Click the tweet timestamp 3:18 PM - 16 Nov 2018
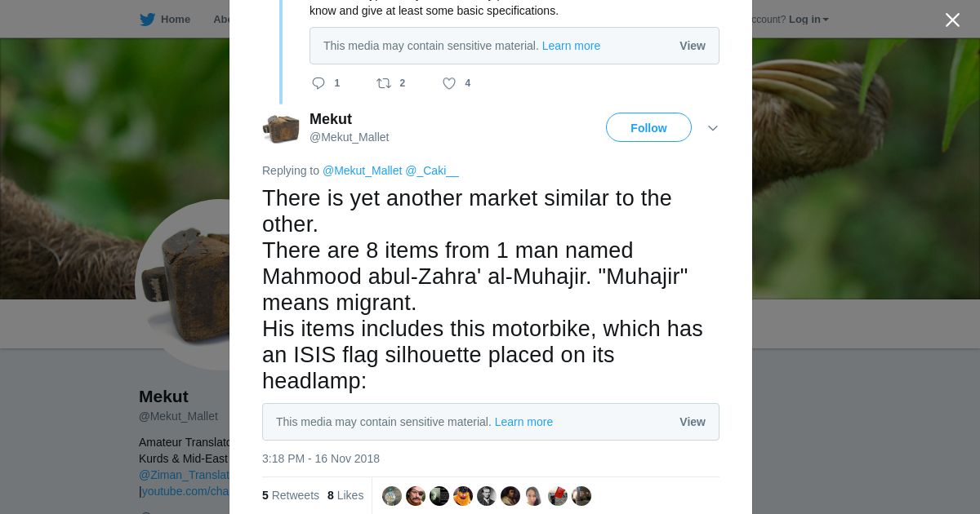 pos(321,459)
